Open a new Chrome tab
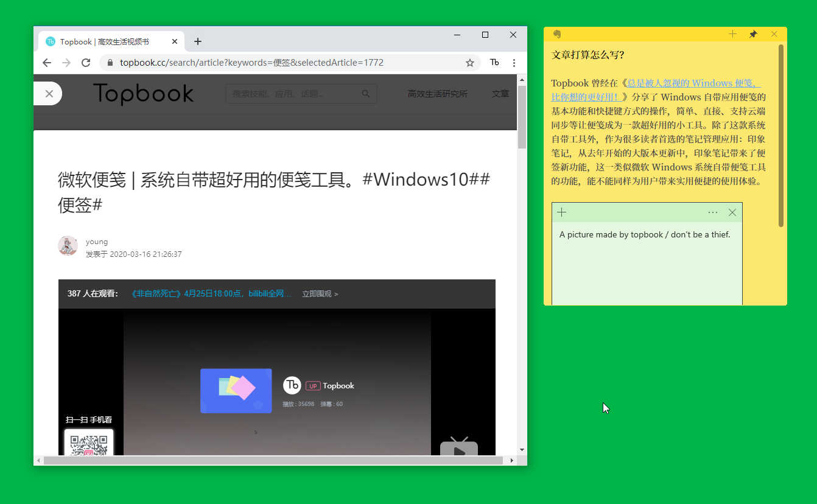The image size is (817, 504). 198,41
